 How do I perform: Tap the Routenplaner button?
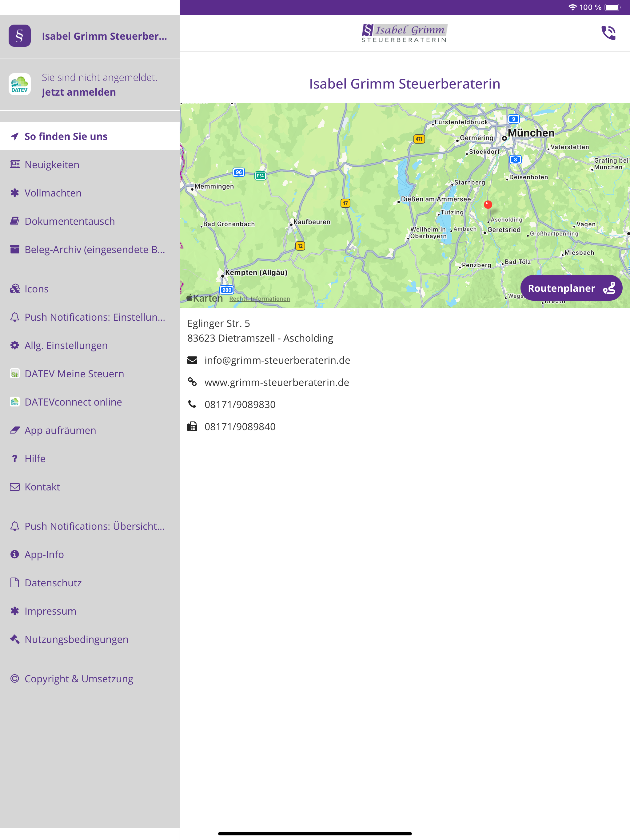tap(571, 288)
